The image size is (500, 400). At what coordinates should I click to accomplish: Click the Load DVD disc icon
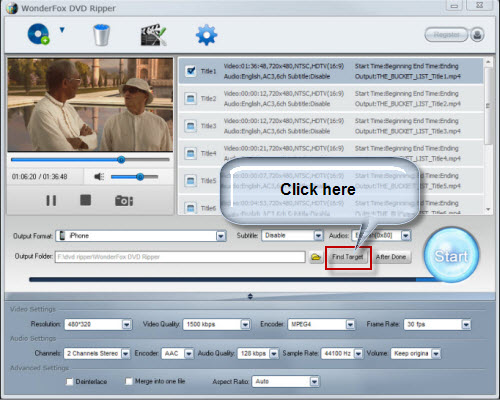point(39,34)
